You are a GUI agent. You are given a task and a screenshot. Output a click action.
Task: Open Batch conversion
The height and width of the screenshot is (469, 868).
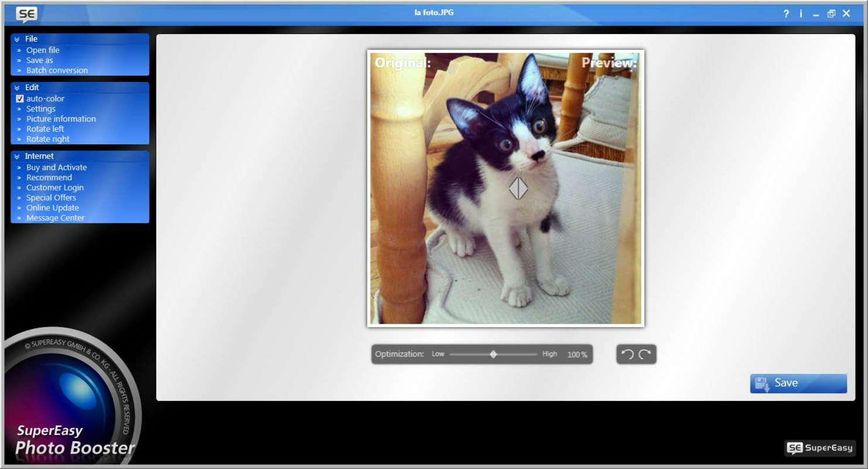tap(57, 70)
